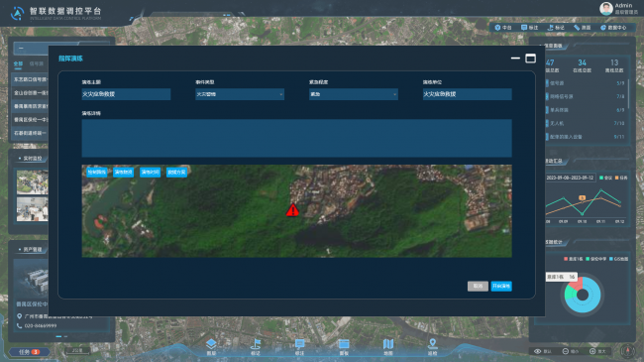Screen dimensions: 644x362
Task: Click the first live monitoring thumbnail
Action: click(x=33, y=182)
